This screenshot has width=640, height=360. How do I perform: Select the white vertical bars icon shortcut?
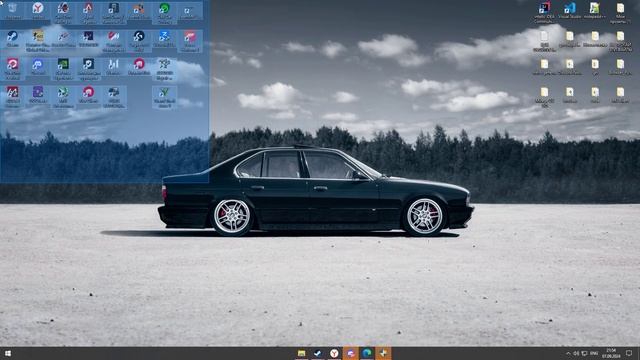tap(113, 67)
